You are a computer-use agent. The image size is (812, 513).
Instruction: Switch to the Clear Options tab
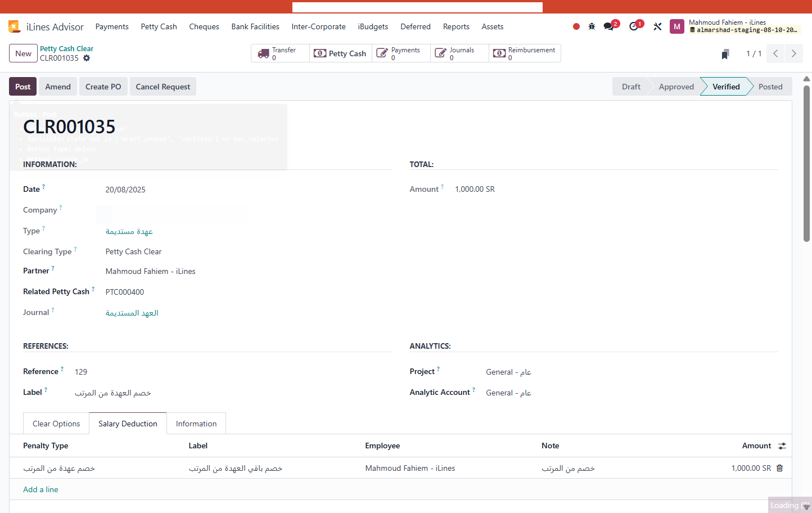pos(56,424)
